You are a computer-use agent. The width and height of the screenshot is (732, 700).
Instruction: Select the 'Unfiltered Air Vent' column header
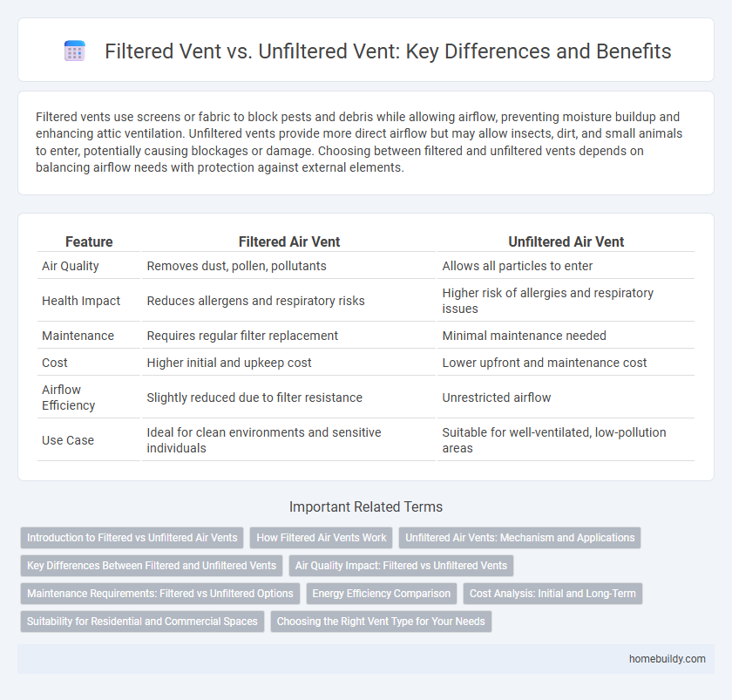[x=566, y=241]
